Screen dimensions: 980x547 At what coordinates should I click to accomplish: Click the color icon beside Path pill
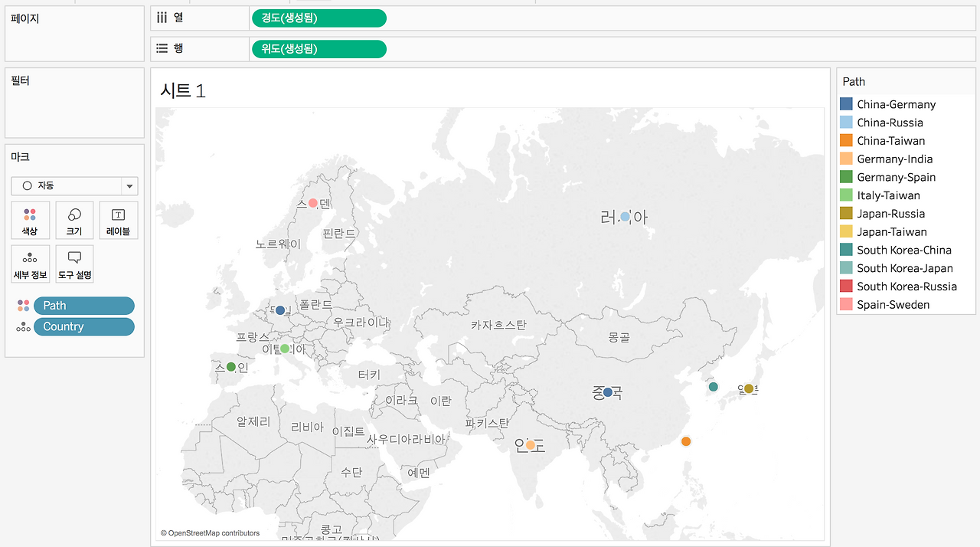(23, 306)
